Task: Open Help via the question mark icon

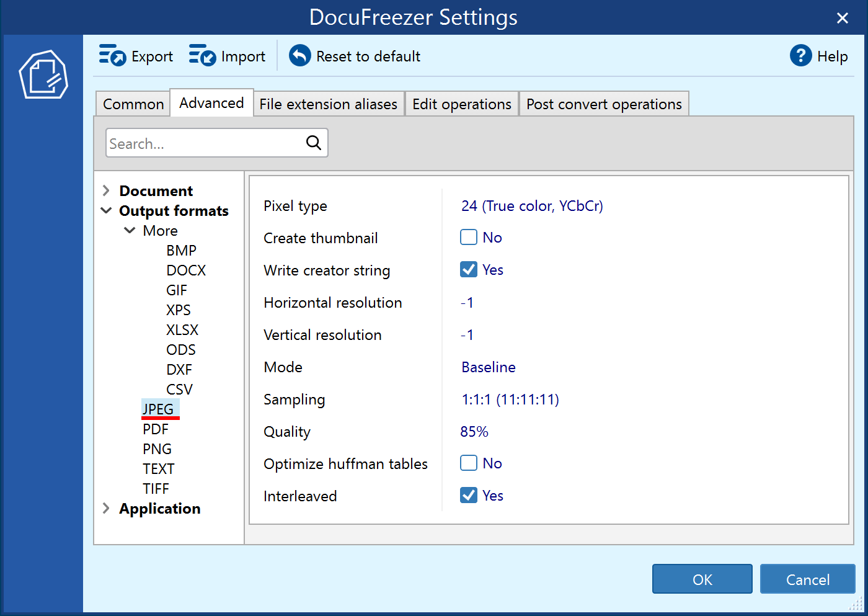Action: point(802,55)
